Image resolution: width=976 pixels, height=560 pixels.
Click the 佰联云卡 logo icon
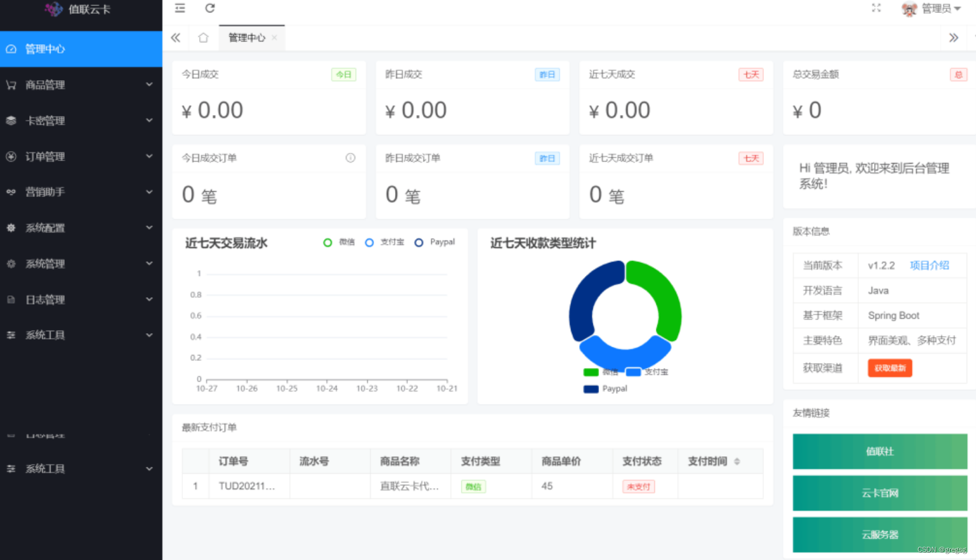(x=53, y=9)
